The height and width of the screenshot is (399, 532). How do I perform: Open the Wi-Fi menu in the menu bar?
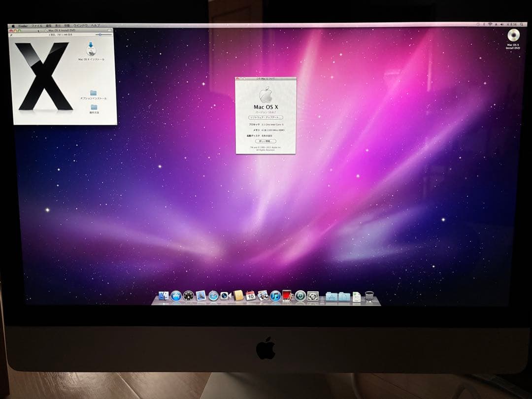click(x=491, y=23)
